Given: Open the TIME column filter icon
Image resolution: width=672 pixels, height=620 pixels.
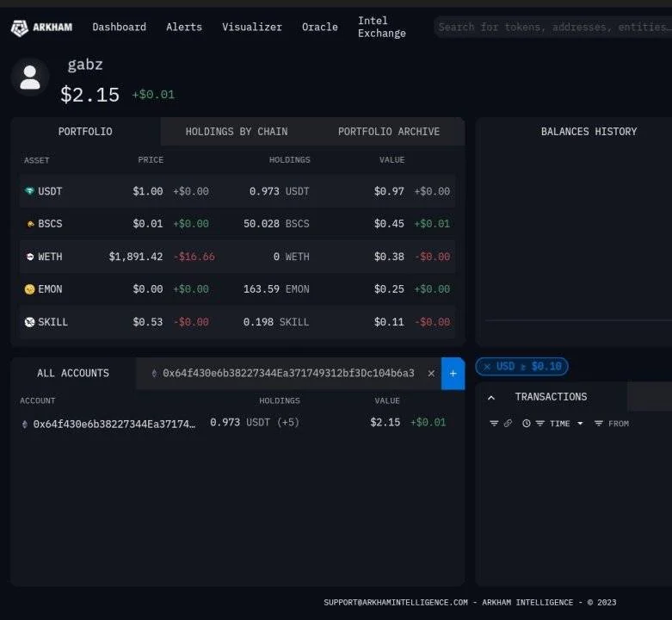Looking at the screenshot, I should tap(540, 424).
